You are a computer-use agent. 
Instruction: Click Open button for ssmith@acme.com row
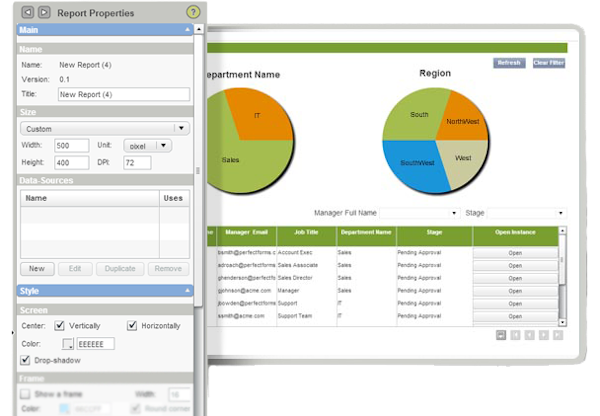pos(515,316)
